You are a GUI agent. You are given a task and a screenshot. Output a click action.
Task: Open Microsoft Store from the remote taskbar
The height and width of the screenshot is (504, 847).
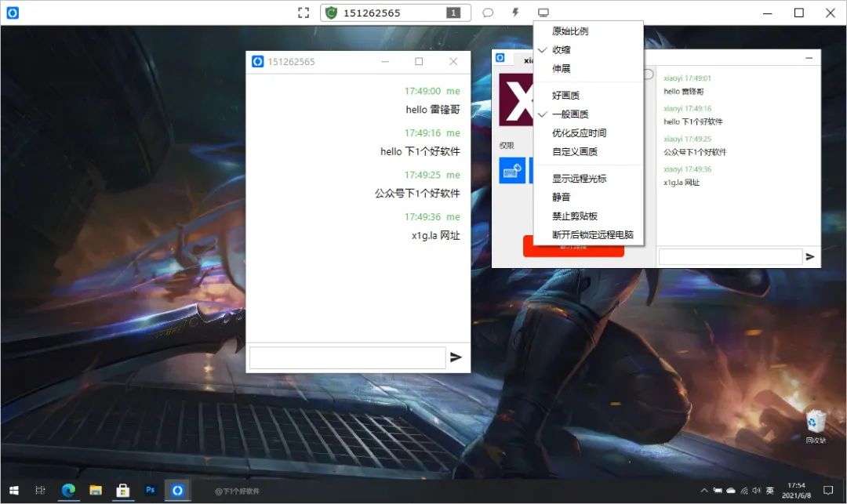tap(123, 490)
